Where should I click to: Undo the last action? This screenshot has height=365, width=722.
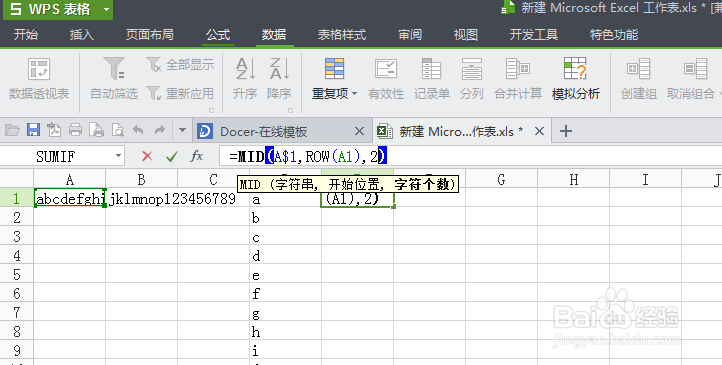pos(138,130)
